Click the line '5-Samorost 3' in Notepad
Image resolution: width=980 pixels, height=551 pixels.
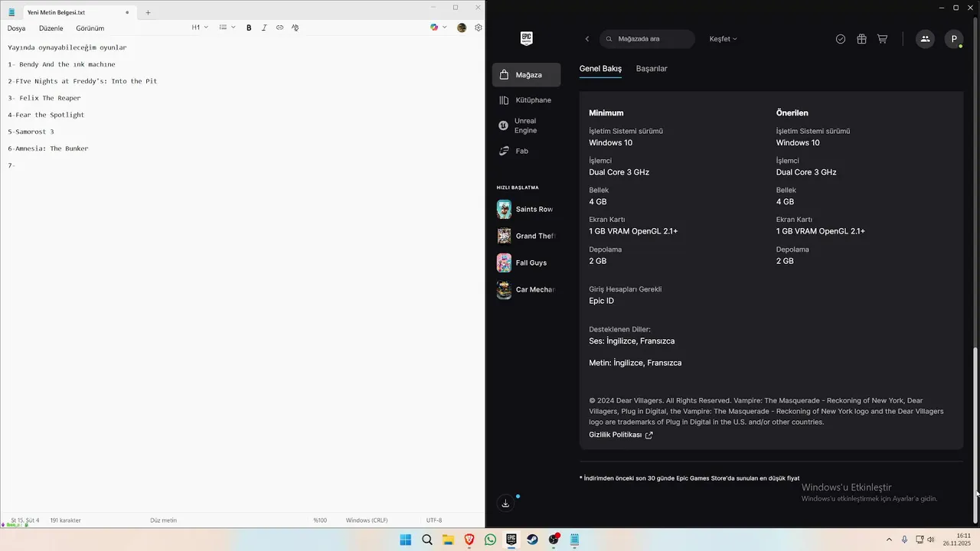point(31,132)
